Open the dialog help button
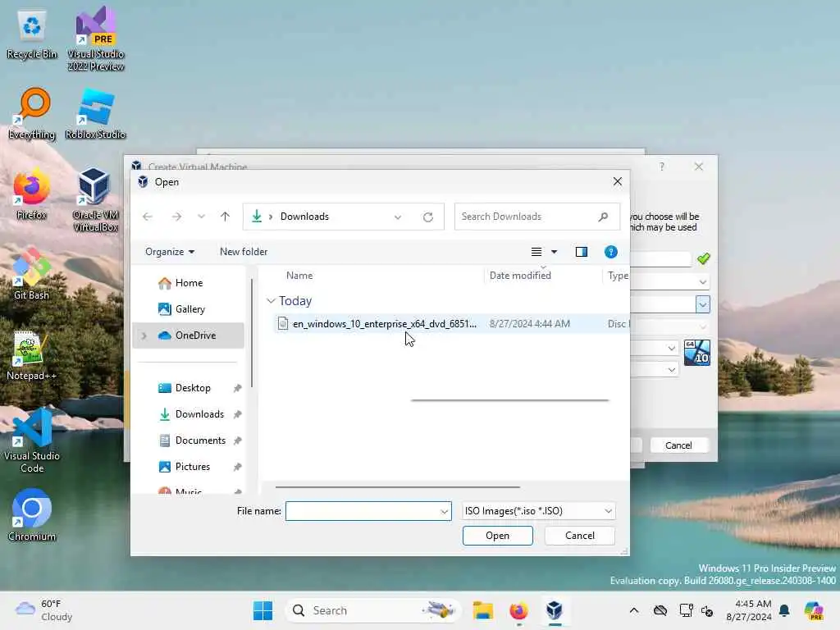This screenshot has width=840, height=630. (610, 252)
